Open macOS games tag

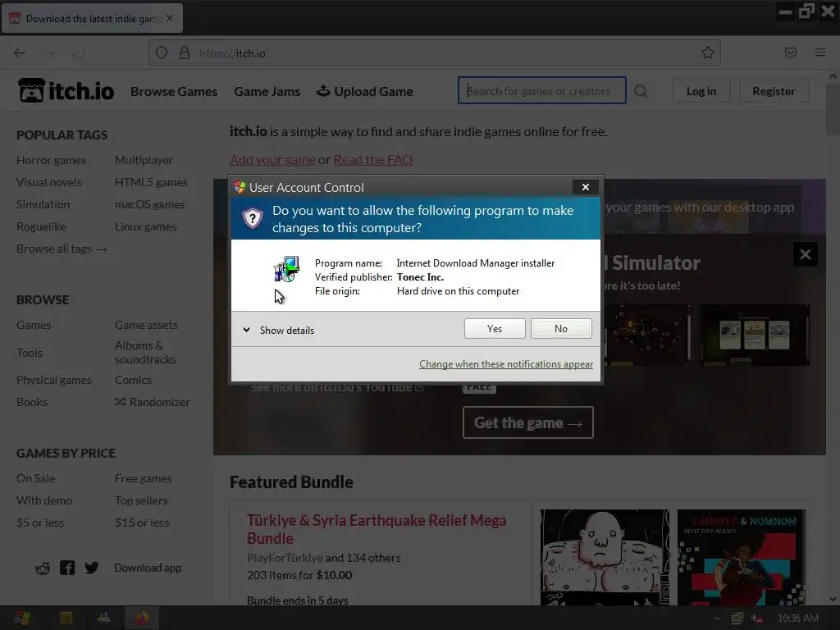click(149, 204)
